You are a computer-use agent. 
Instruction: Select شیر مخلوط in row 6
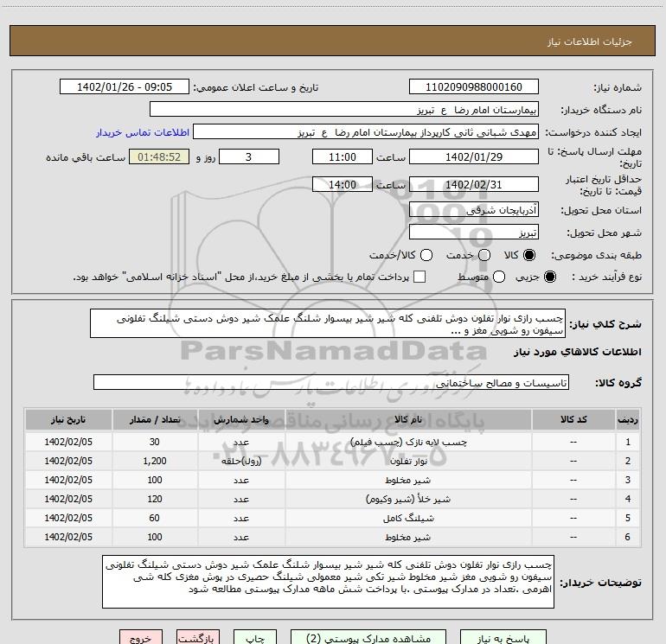click(x=408, y=537)
